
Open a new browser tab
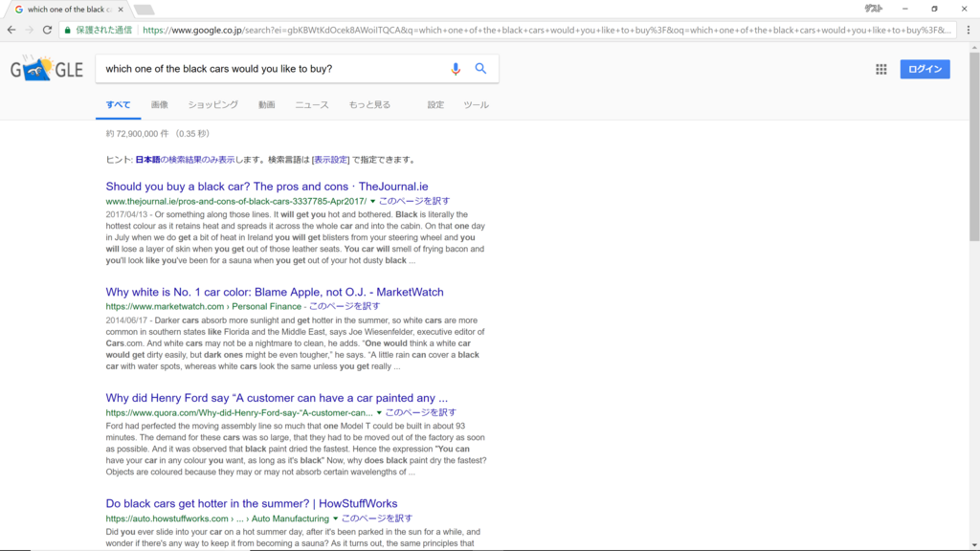[144, 10]
